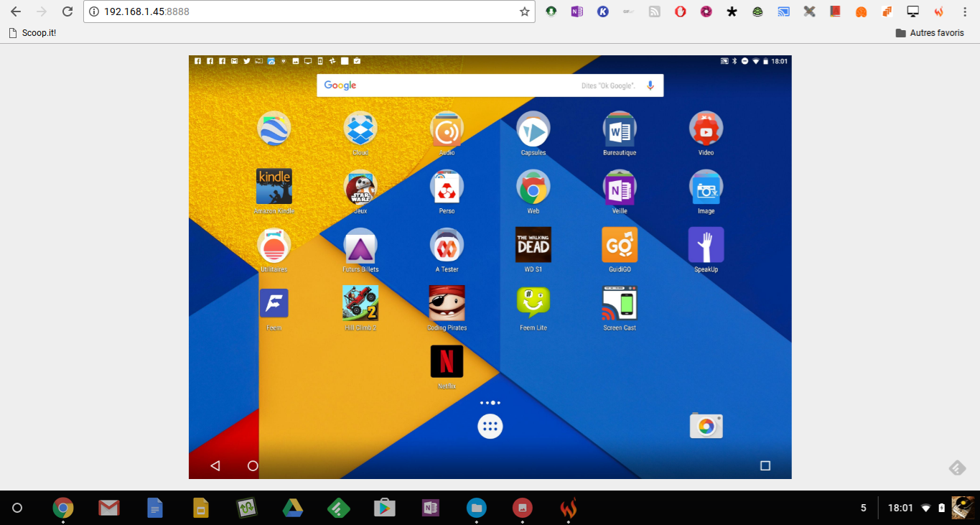
Task: Open the Android camera app in dock
Action: pos(706,426)
